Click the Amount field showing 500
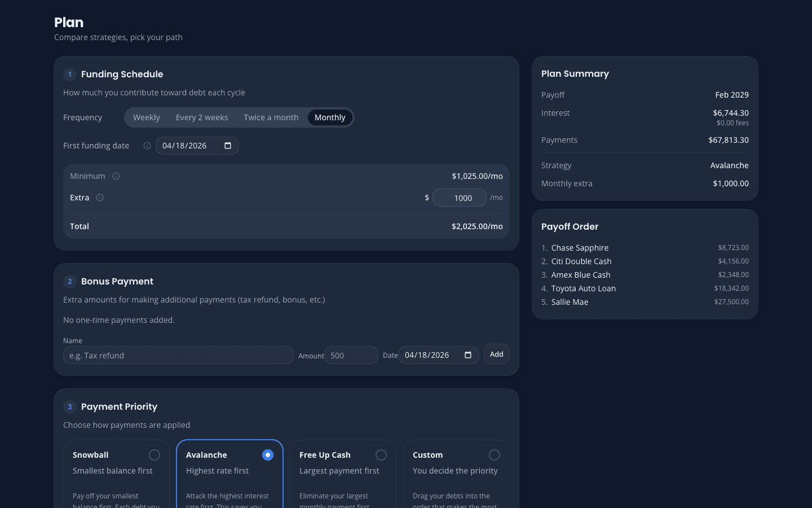The height and width of the screenshot is (508, 812). coord(351,355)
